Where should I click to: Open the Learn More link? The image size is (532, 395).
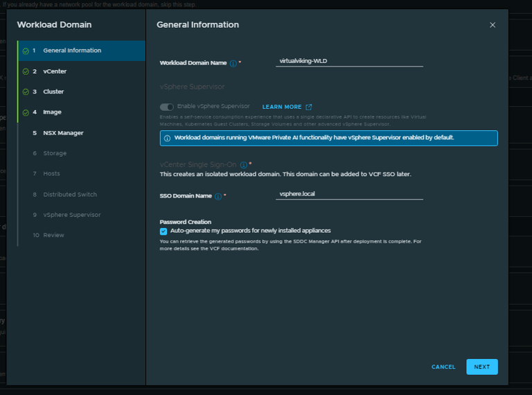(x=282, y=107)
